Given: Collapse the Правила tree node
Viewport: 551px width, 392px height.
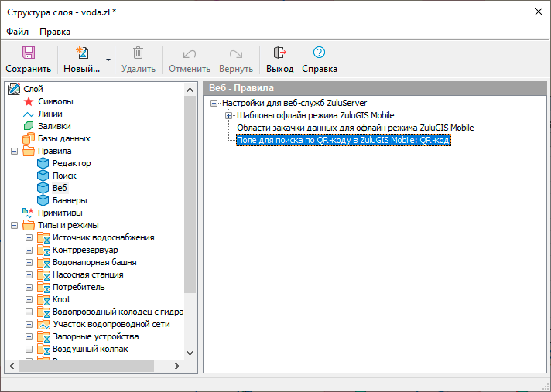Looking at the screenshot, I should pyautogui.click(x=14, y=151).
